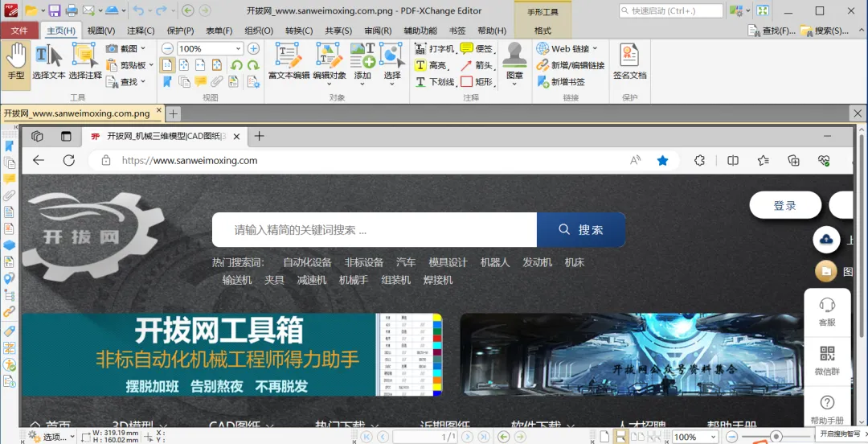Toggle attachments pane paperclip in ribbon
This screenshot has height=444, width=868.
tap(217, 82)
